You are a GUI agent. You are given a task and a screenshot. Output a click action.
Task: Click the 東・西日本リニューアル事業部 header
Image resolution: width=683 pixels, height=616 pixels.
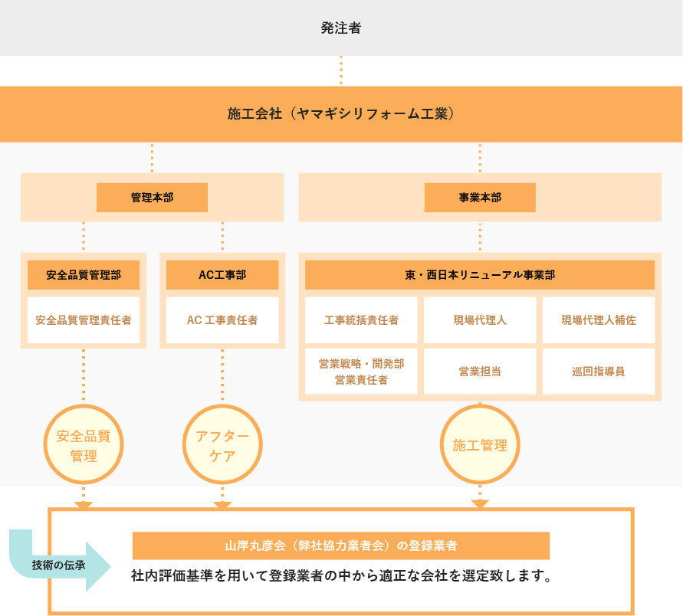coord(480,275)
